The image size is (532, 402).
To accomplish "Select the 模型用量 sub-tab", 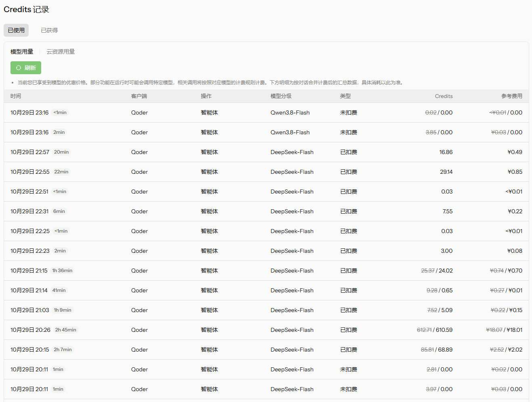I will click(x=22, y=52).
